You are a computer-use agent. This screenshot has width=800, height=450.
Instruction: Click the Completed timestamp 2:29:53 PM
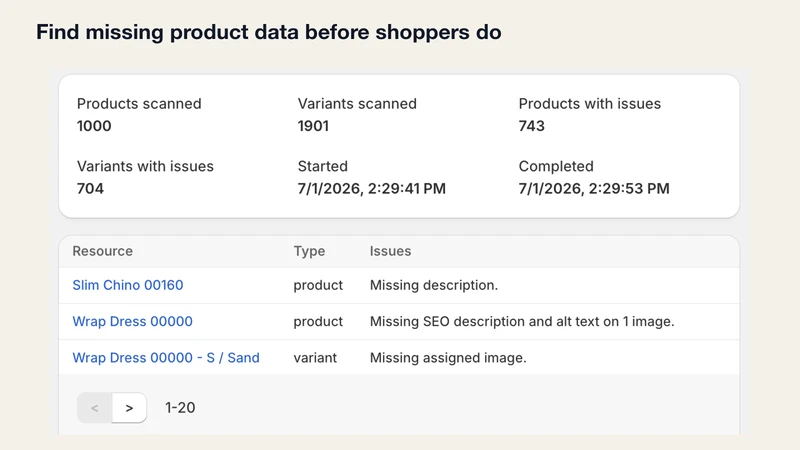(594, 189)
